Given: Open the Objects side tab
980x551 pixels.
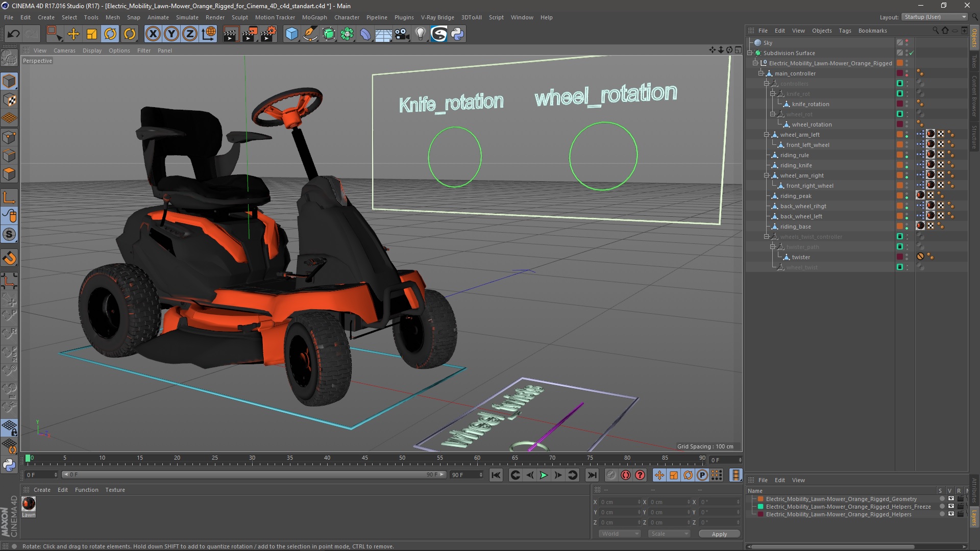Looking at the screenshot, I should [x=974, y=38].
